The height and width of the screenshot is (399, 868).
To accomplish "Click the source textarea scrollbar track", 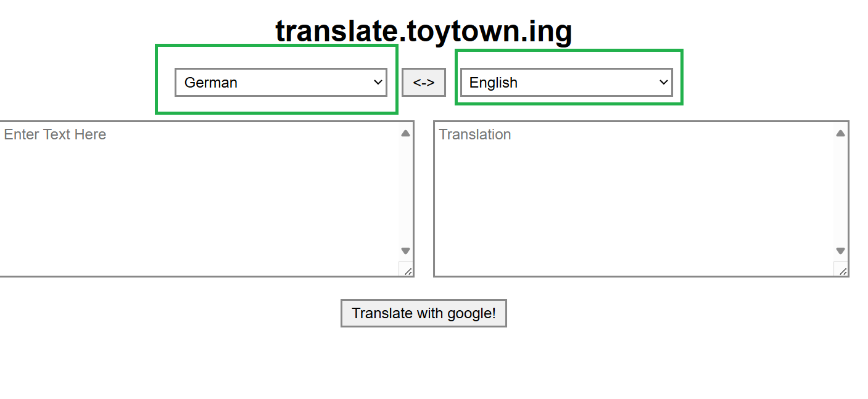I will coord(406,191).
